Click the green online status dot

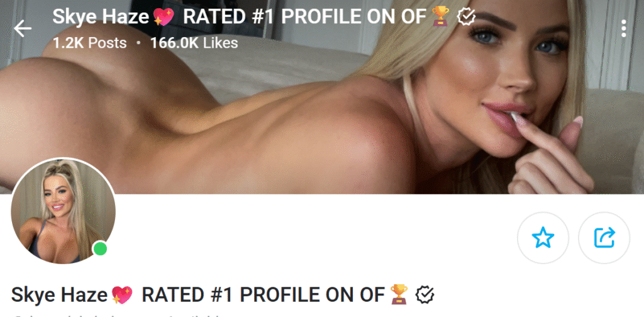point(100,248)
